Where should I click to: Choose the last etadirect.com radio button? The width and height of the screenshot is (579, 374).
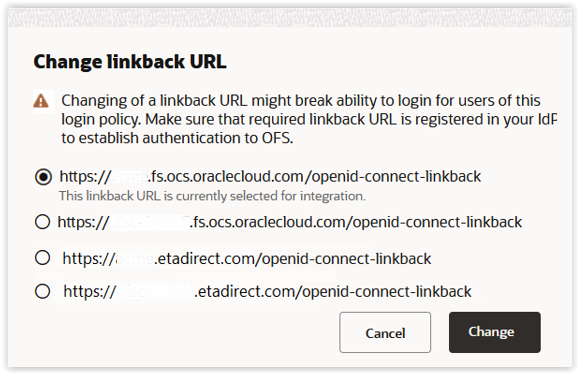coord(42,291)
